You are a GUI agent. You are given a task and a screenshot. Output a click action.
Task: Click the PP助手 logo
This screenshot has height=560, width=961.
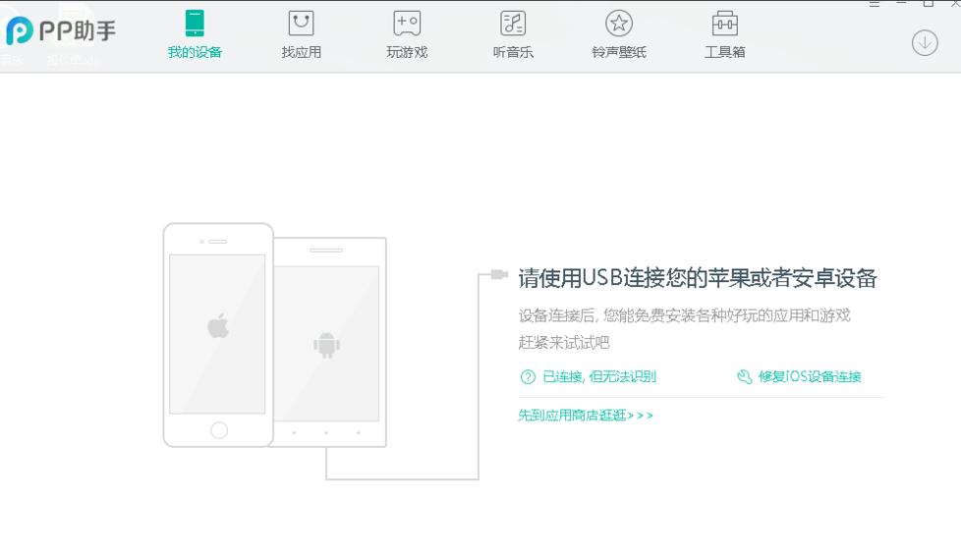point(61,30)
